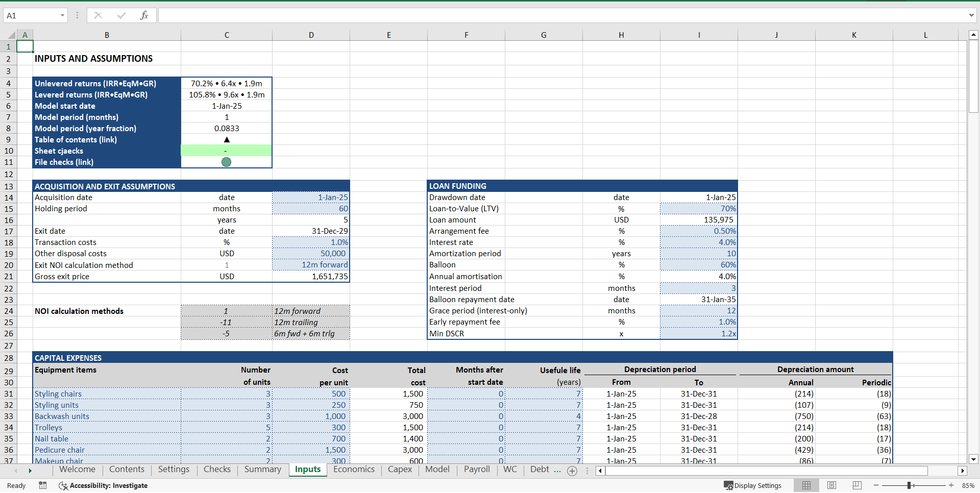The height and width of the screenshot is (493, 980).
Task: Open the Payroll sheet tab
Action: [x=477, y=470]
